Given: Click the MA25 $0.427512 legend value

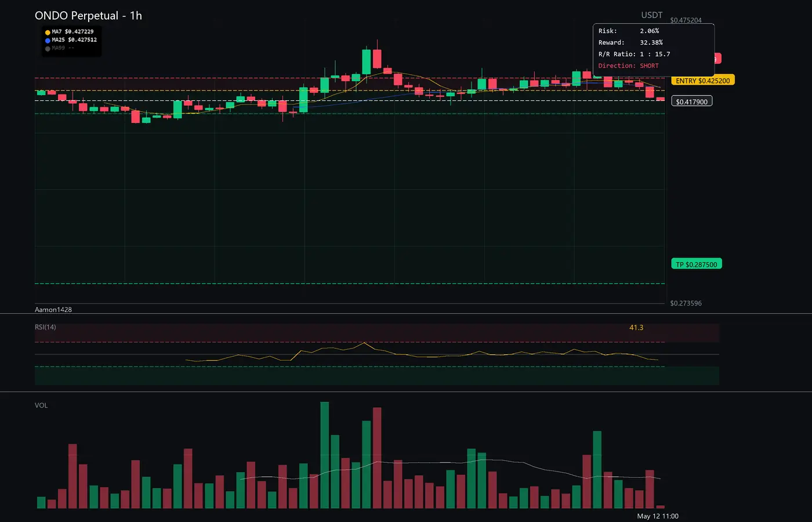Looking at the screenshot, I should [74, 40].
